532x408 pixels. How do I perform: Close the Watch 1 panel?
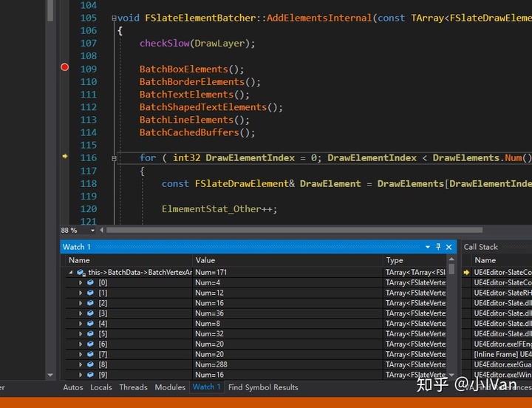click(449, 247)
